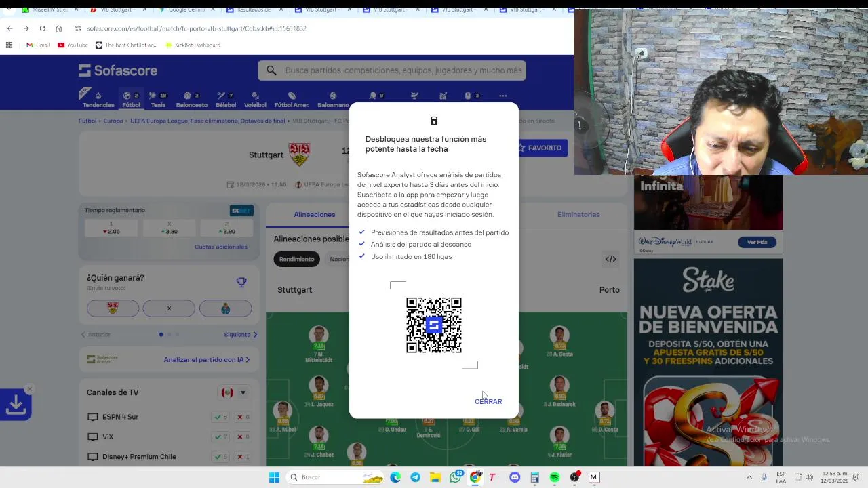Open the Windows Start menu
Viewport: 868px width, 488px height.
274,477
